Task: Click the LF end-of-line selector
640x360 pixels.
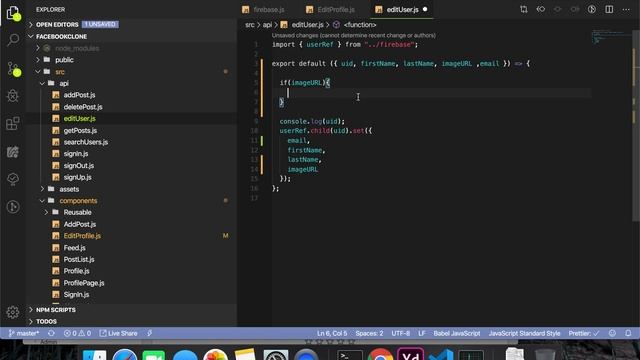Action: coord(422,333)
